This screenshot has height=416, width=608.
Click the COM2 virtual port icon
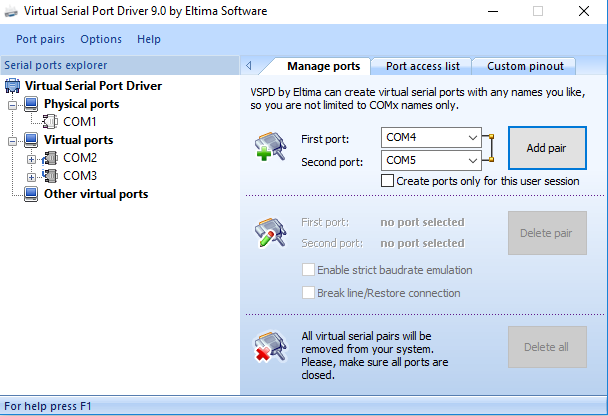50,158
